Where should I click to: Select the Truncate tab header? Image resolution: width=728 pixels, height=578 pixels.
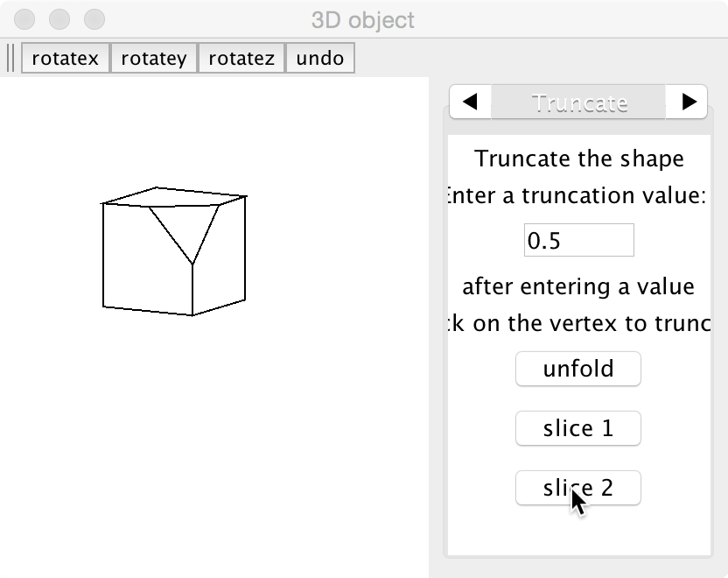point(579,102)
